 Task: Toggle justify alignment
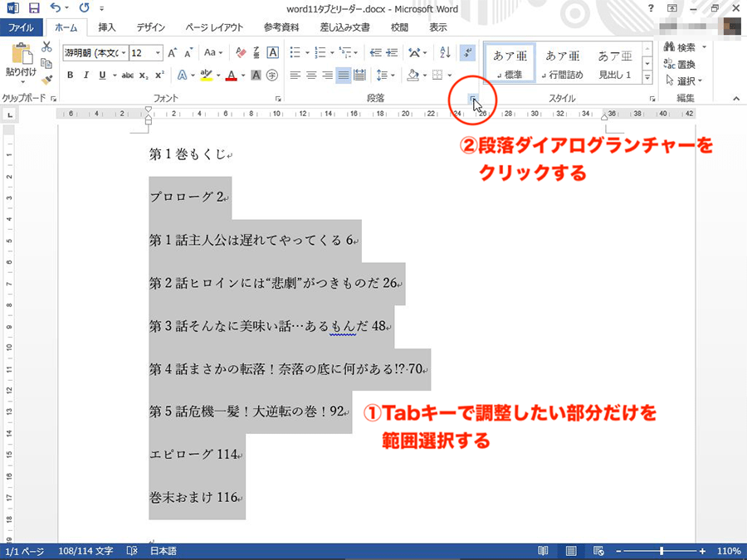point(343,75)
